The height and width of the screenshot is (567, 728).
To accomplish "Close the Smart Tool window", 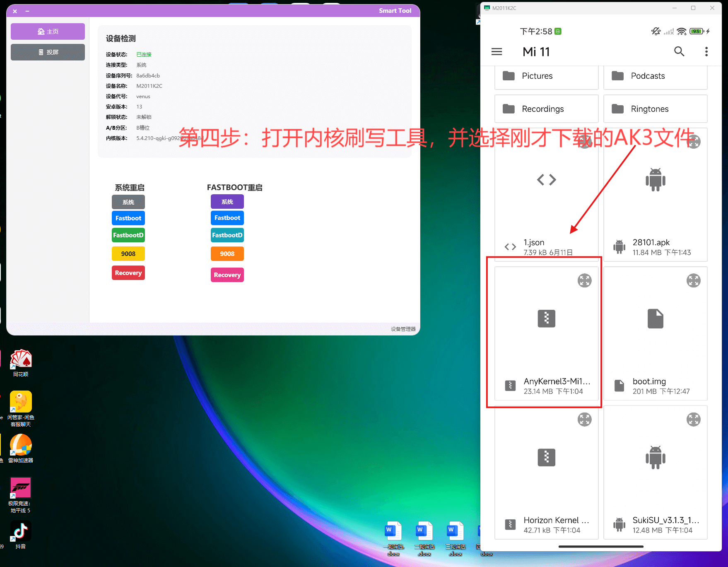I will point(15,11).
